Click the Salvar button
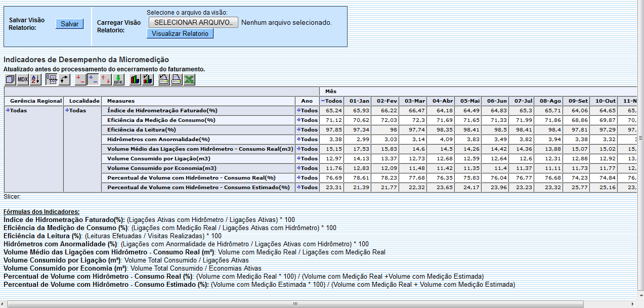The height and width of the screenshot is (308, 644). click(69, 24)
